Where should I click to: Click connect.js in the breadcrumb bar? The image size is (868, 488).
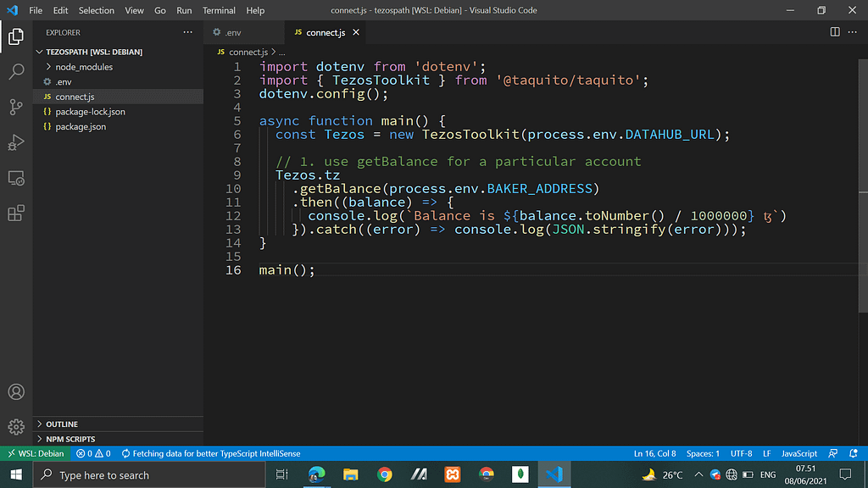[248, 52]
